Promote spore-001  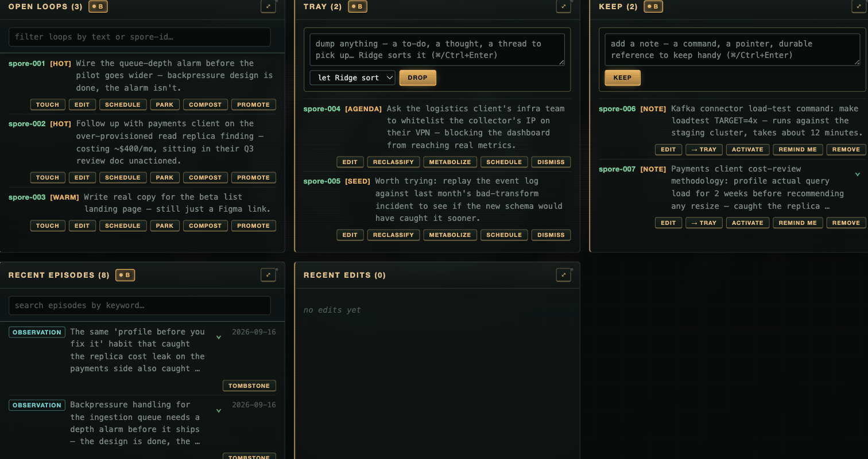254,104
